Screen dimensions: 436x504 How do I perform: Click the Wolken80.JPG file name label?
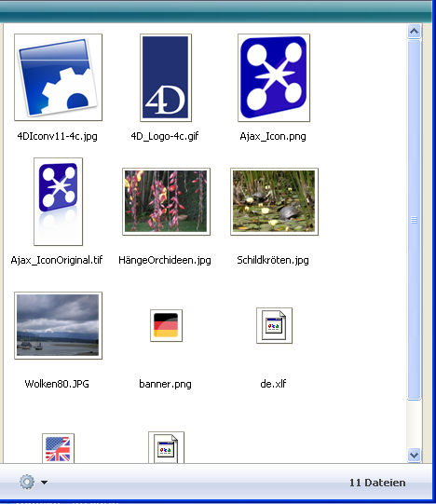click(x=57, y=384)
